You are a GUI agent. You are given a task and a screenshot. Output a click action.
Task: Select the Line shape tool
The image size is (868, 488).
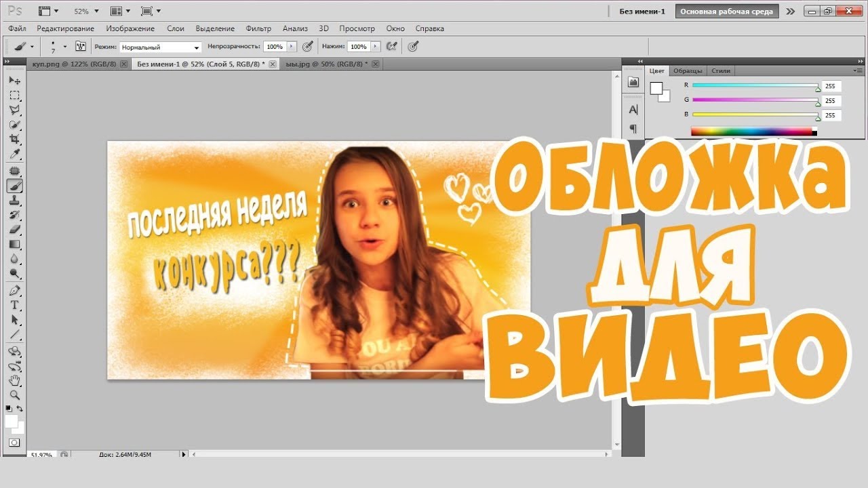point(14,335)
